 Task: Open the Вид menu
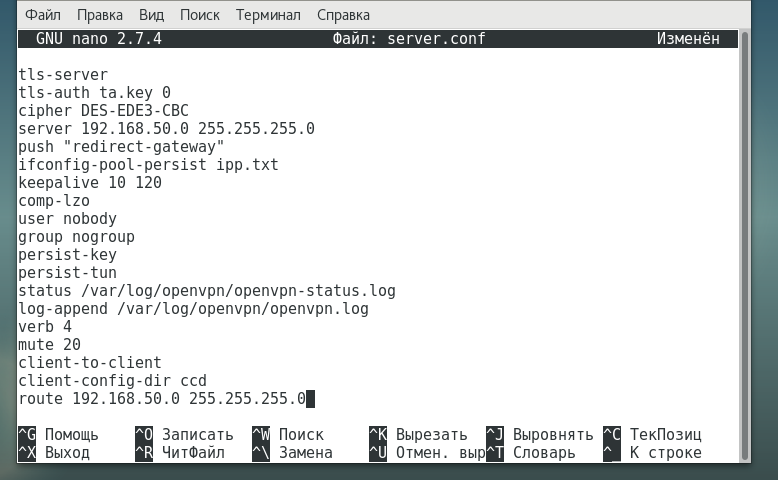151,15
